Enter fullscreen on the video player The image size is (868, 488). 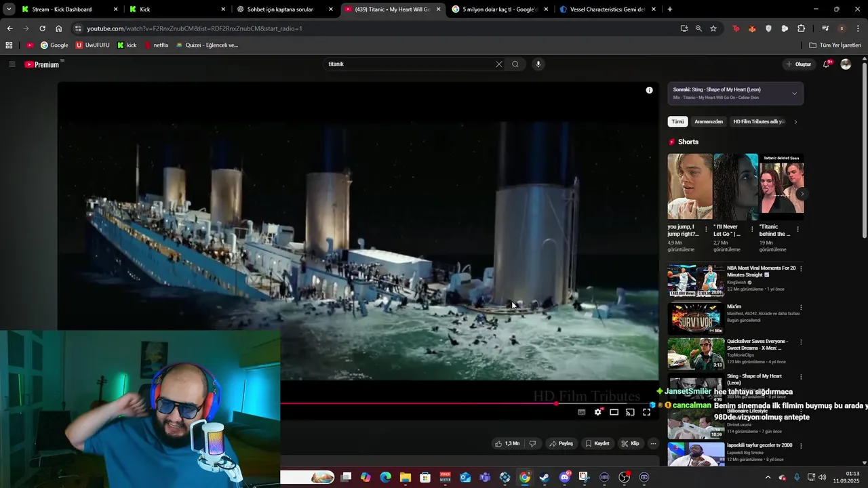point(646,412)
